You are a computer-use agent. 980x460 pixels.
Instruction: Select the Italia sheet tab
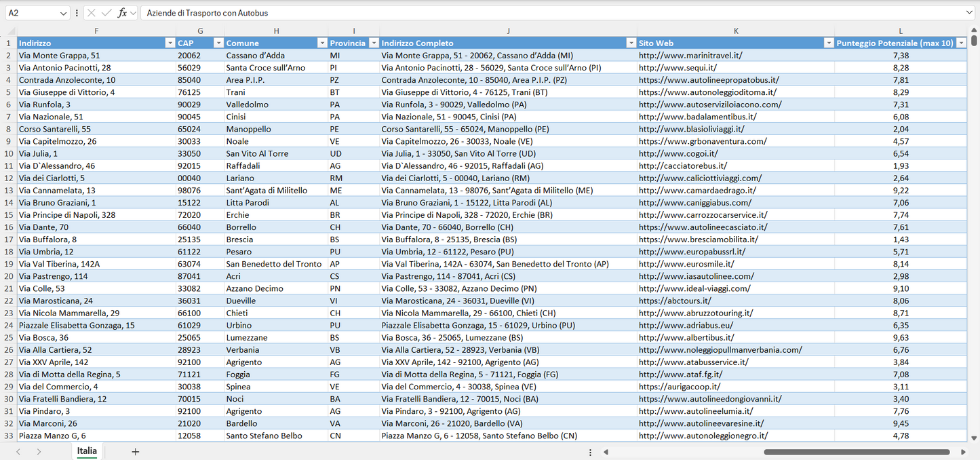click(87, 451)
